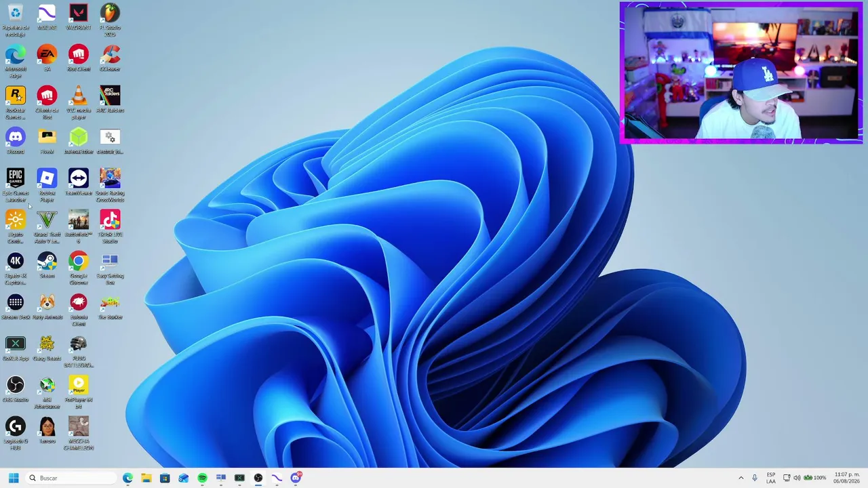Select the Riot Client desktop shortcut

[x=79, y=58]
